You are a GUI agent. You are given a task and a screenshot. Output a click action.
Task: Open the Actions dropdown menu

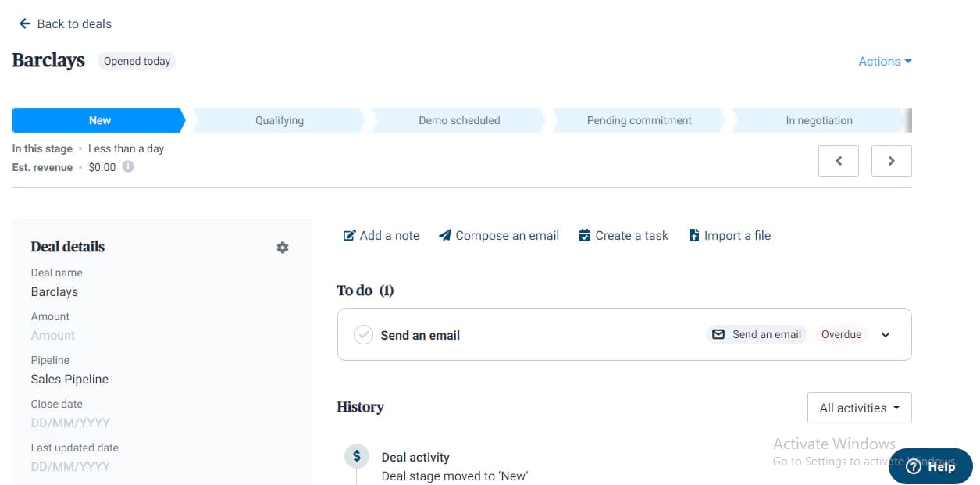[885, 61]
